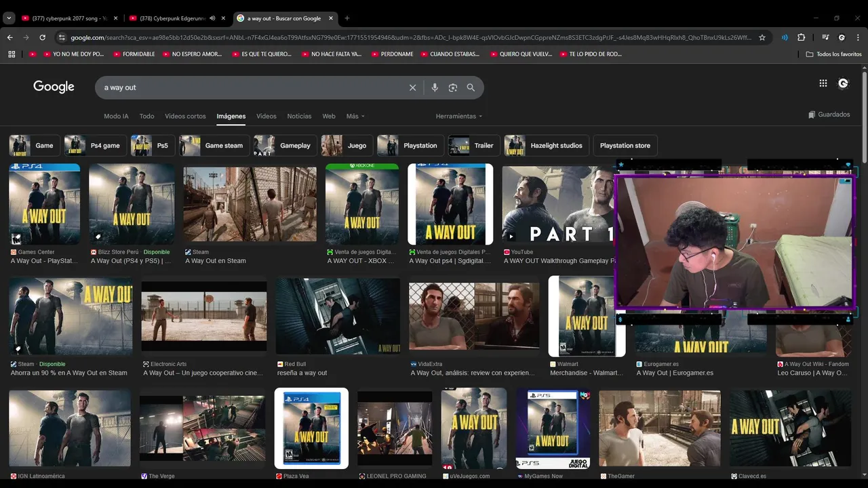Image resolution: width=868 pixels, height=488 pixels.
Task: Filter images by the Playstation chip
Action: (x=410, y=146)
